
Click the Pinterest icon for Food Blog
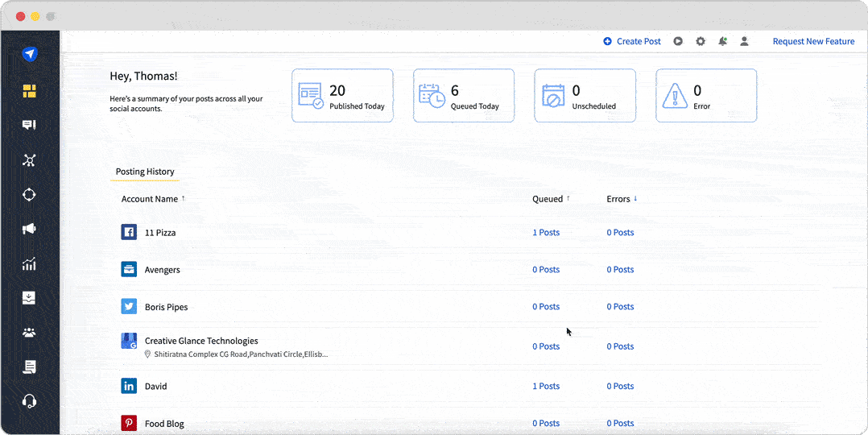click(x=129, y=424)
